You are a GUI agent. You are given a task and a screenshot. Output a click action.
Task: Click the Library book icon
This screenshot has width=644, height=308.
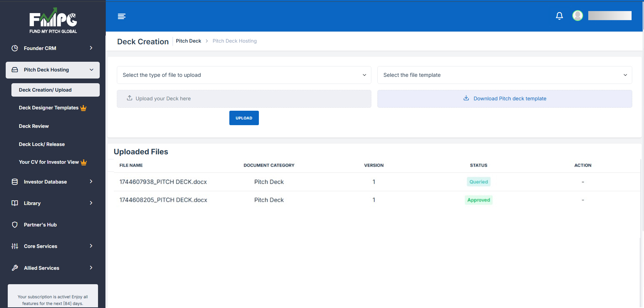15,203
